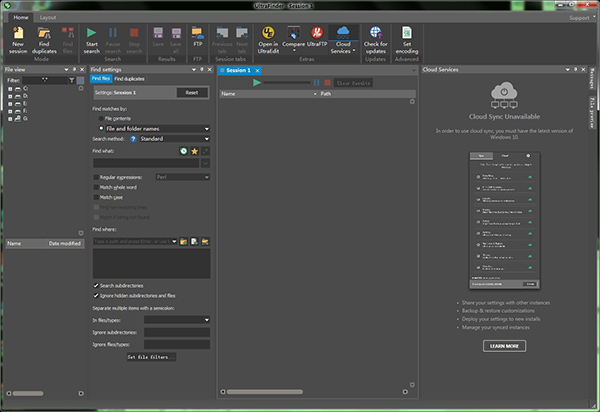This screenshot has height=412, width=600.
Task: Uncheck Search subdirectories
Action: 96,285
